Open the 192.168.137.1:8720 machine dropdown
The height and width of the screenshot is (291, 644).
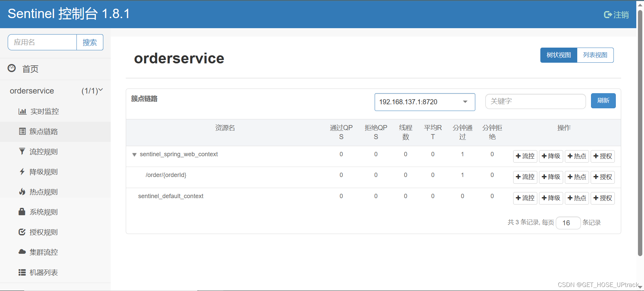pos(425,102)
